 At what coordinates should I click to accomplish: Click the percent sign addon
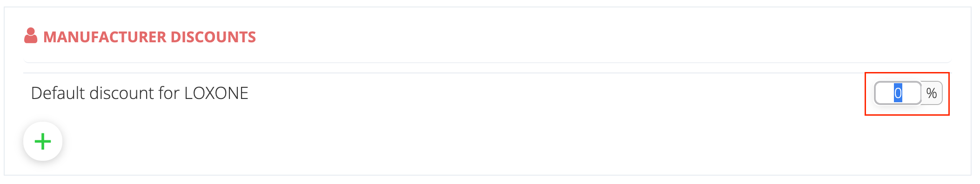(932, 93)
